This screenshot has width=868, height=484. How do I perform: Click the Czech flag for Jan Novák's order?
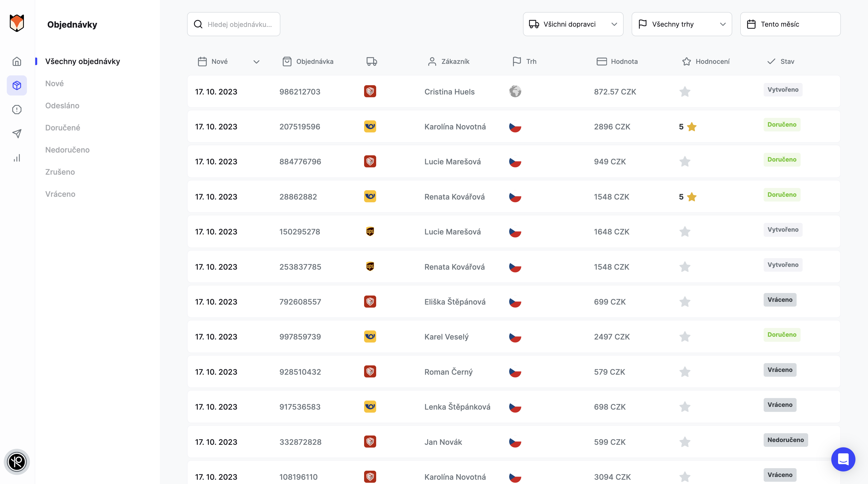pos(515,442)
